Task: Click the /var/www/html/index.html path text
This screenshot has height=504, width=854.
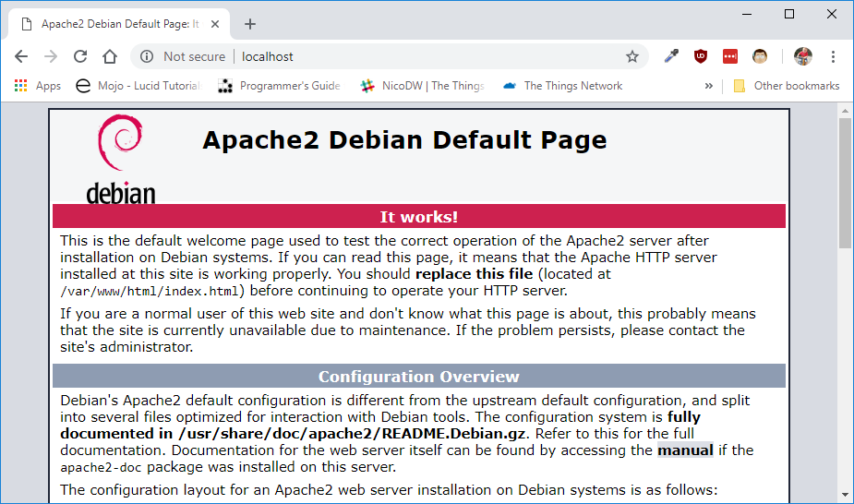Action: (150, 291)
